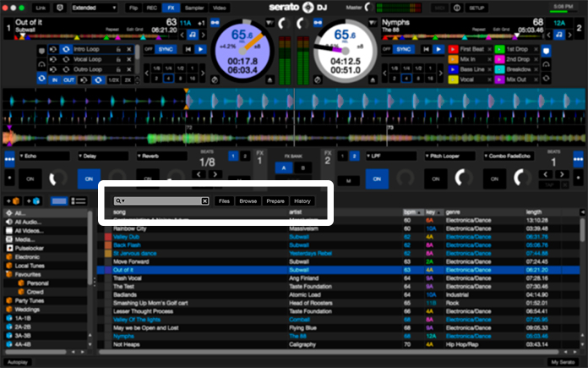Adjust the Master volume knob

368,8
